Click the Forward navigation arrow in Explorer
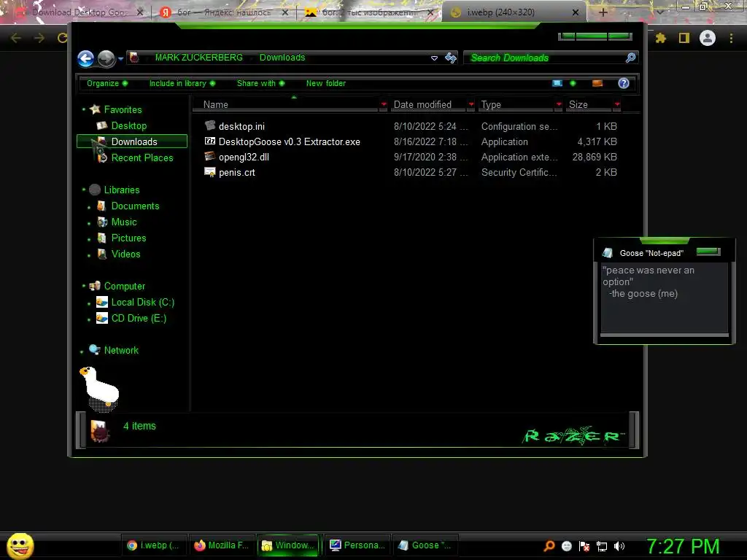Image resolution: width=747 pixels, height=560 pixels. 107,59
